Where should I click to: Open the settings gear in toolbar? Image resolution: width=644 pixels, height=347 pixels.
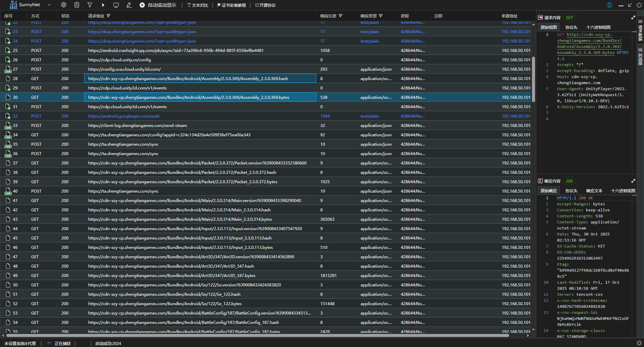64,5
